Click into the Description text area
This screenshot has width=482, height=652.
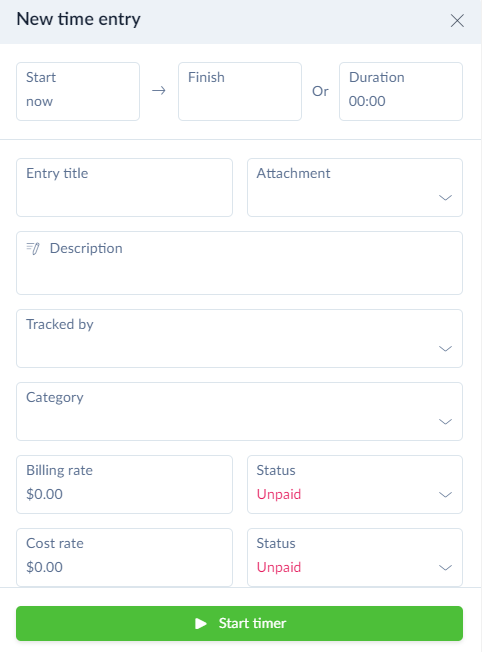(x=239, y=263)
